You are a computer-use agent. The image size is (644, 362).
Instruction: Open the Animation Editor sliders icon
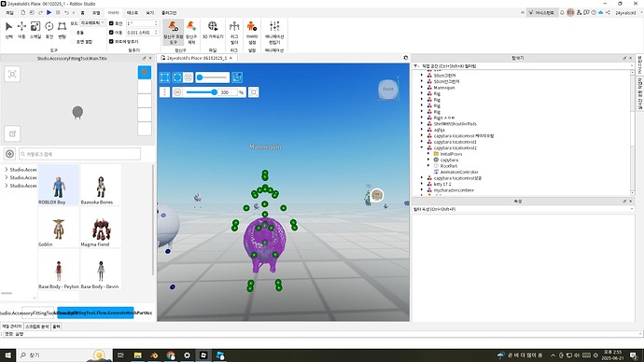[x=274, y=32]
